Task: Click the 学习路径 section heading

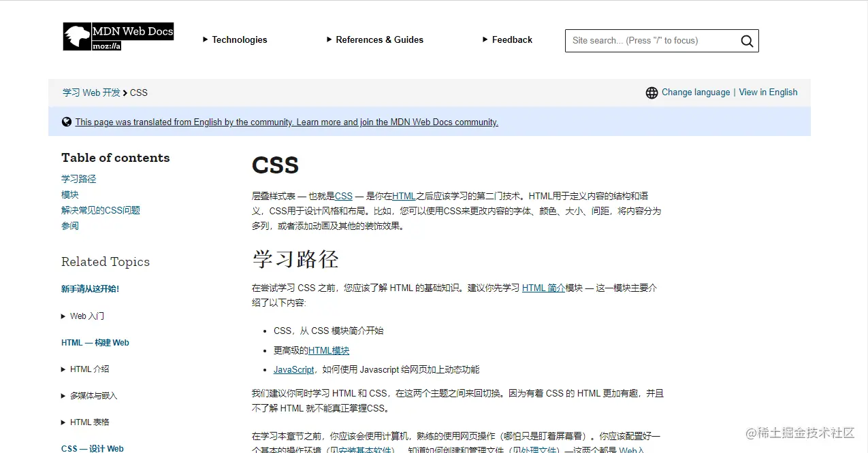Action: click(x=295, y=259)
